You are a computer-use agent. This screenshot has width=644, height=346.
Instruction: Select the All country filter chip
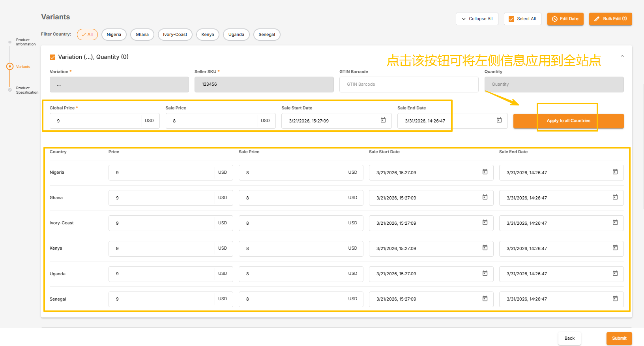87,35
